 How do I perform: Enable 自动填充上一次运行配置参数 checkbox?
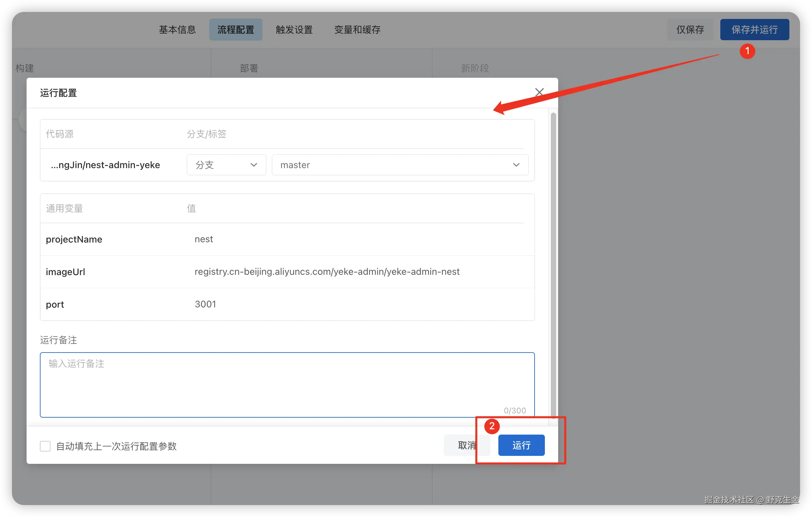click(45, 446)
